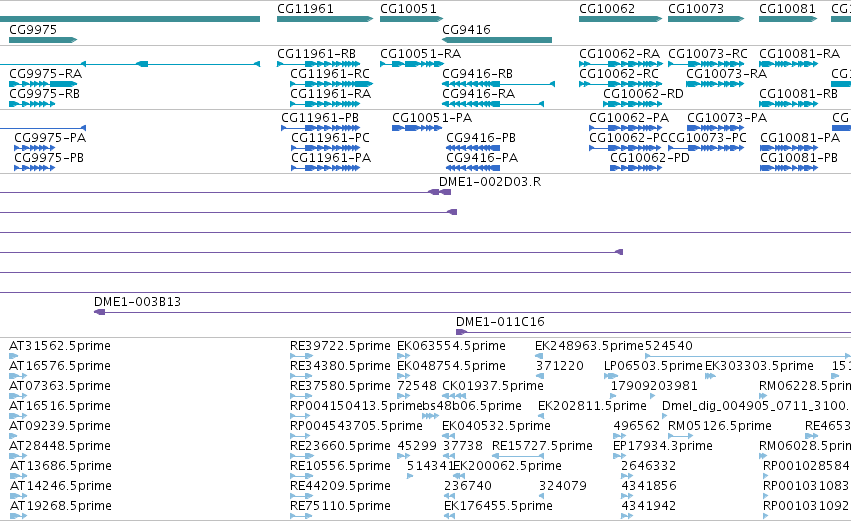Open EST AT16576.5prime
851x521 pixels.
[x=18, y=376]
